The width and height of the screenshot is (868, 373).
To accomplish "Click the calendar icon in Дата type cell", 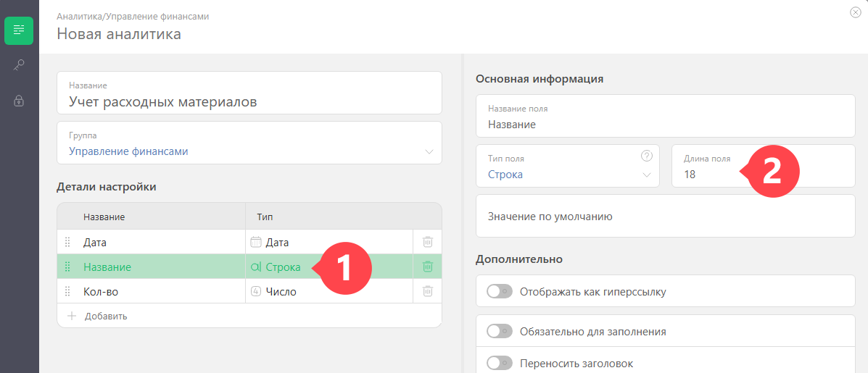I will pyautogui.click(x=256, y=242).
